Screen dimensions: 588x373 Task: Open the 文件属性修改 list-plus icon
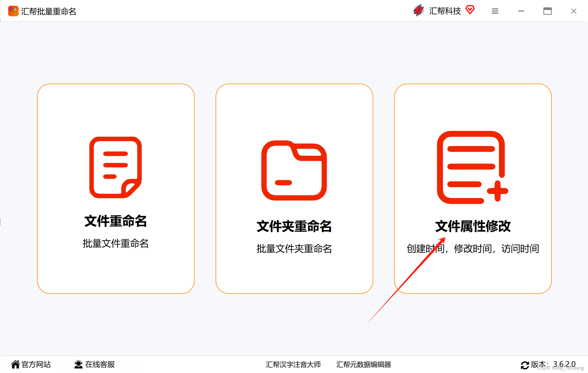click(472, 167)
